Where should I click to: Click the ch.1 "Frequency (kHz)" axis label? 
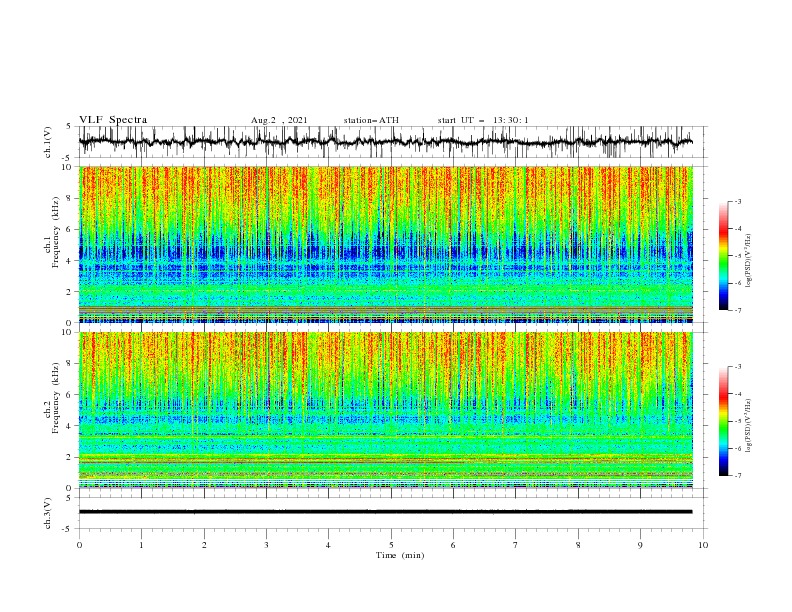pos(56,233)
